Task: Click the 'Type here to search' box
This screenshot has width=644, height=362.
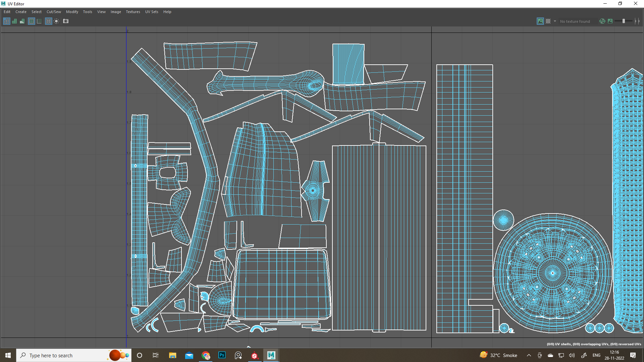Action: [x=74, y=355]
